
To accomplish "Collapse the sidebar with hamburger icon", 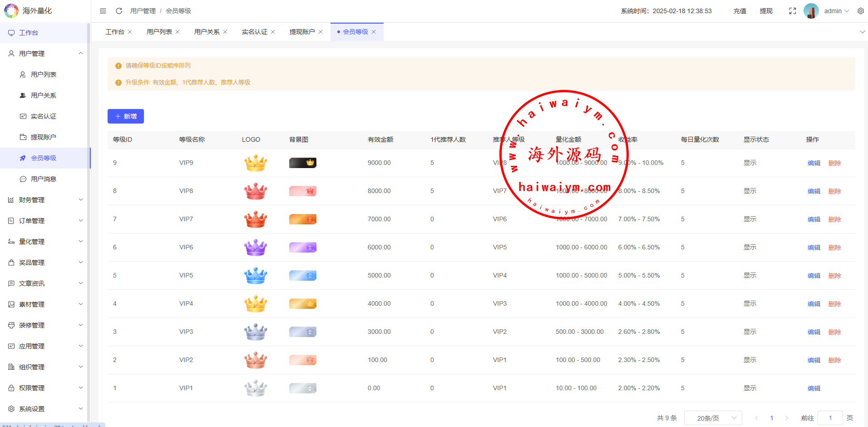I will tap(103, 11).
